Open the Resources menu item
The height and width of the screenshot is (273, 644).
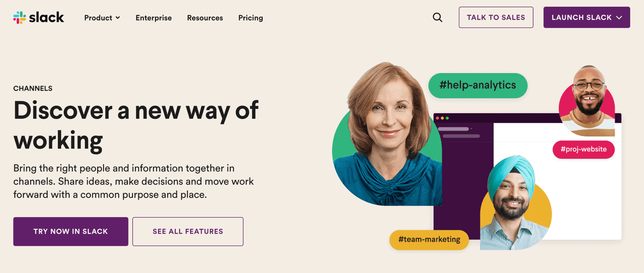[205, 18]
